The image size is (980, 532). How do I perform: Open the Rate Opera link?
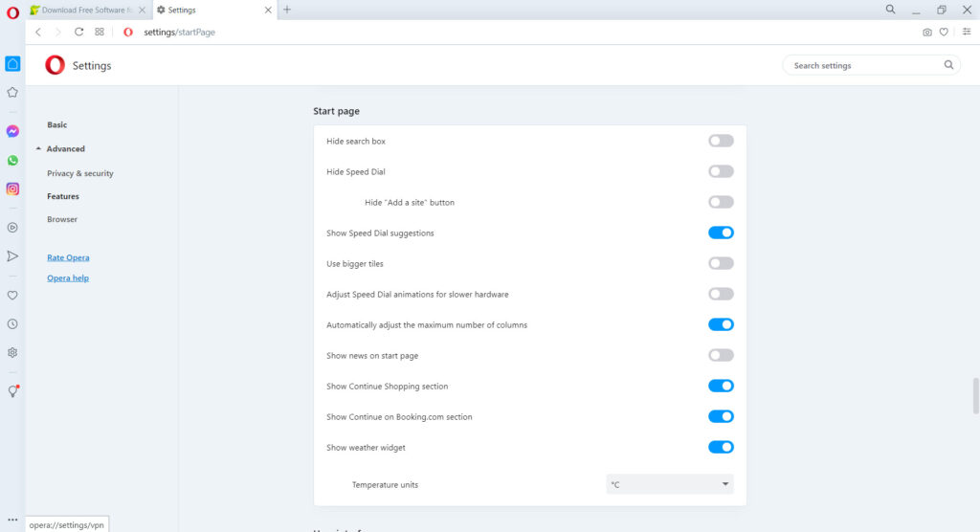pos(68,257)
